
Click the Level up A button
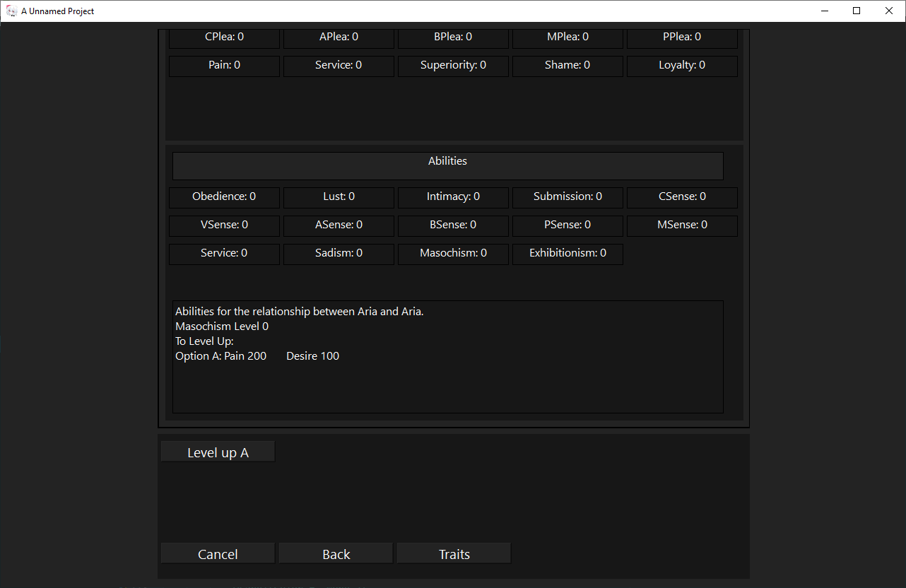click(x=218, y=452)
